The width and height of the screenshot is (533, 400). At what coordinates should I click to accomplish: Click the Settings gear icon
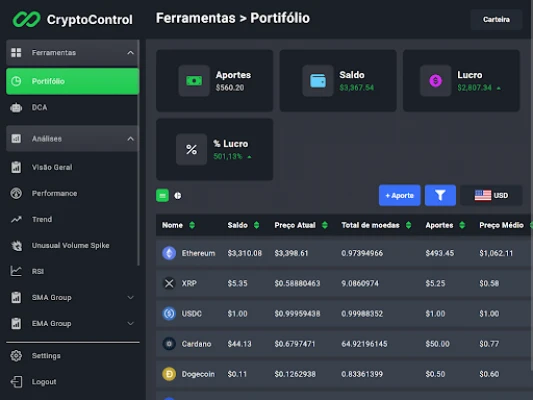coord(16,356)
